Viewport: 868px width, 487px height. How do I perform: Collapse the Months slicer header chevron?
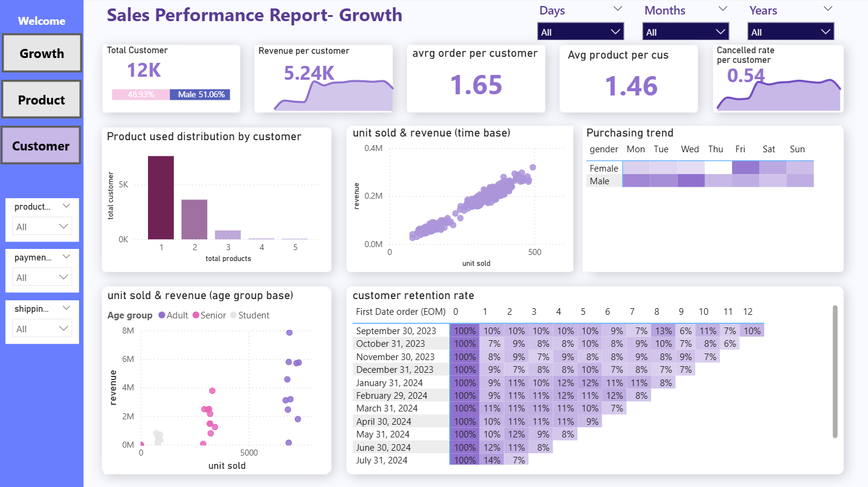tap(723, 8)
